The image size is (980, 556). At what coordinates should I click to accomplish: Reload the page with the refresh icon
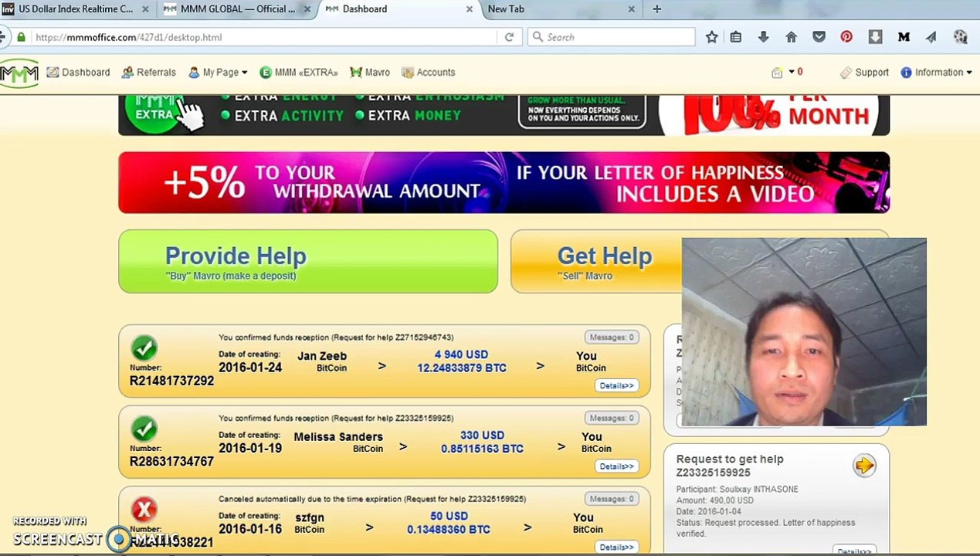[x=509, y=37]
